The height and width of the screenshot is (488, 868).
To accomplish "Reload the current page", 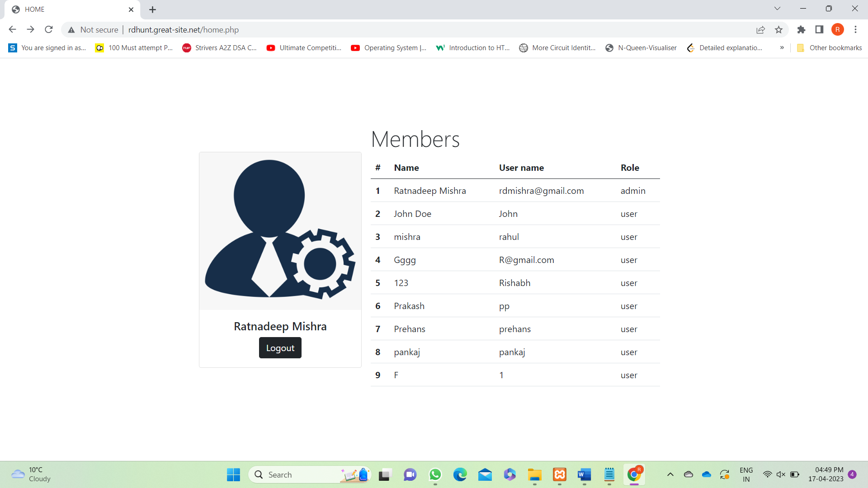I will coord(48,29).
